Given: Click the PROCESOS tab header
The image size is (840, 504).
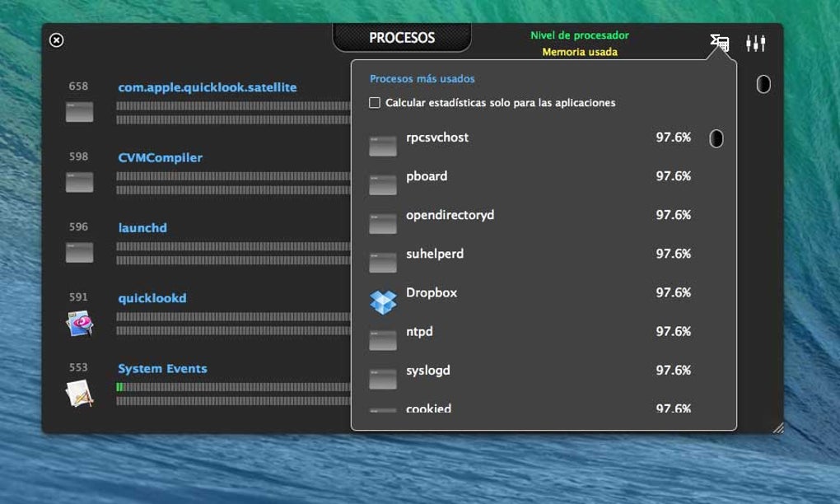Looking at the screenshot, I should pyautogui.click(x=402, y=38).
